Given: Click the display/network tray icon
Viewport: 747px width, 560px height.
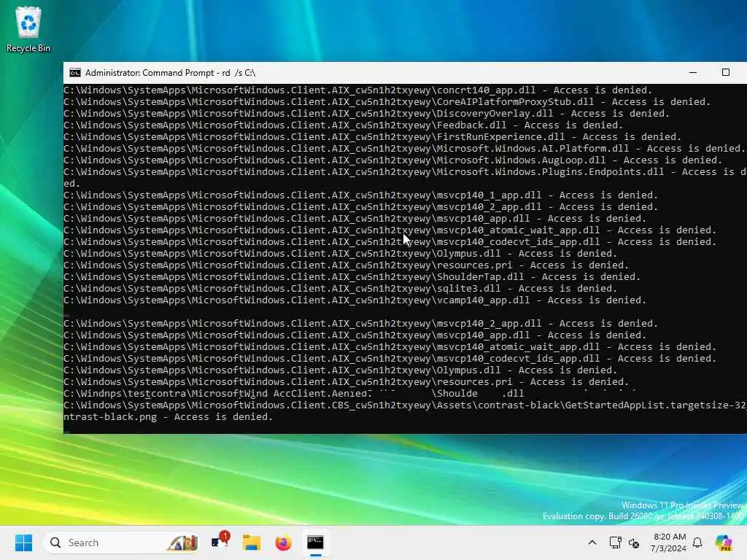Looking at the screenshot, I should point(615,542).
